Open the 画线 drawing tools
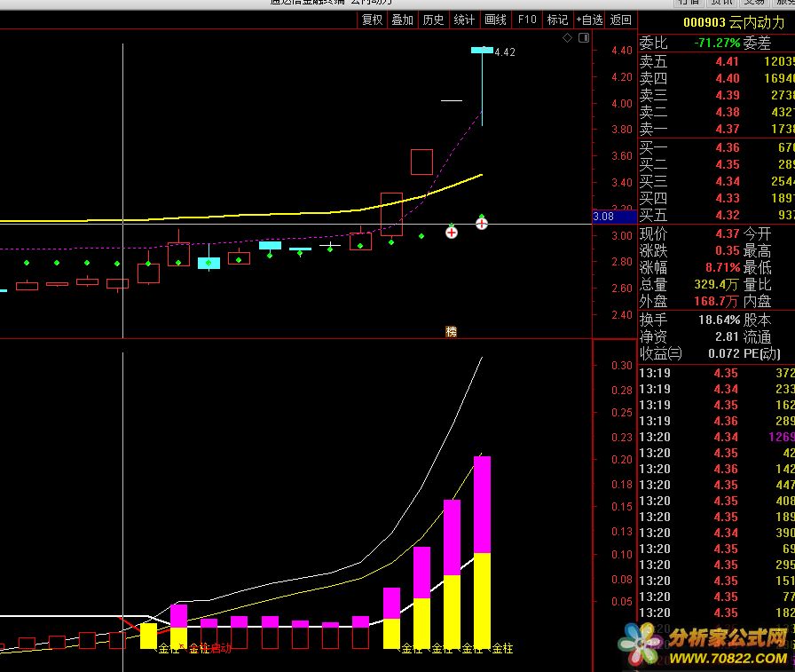Image resolution: width=795 pixels, height=672 pixels. click(495, 20)
